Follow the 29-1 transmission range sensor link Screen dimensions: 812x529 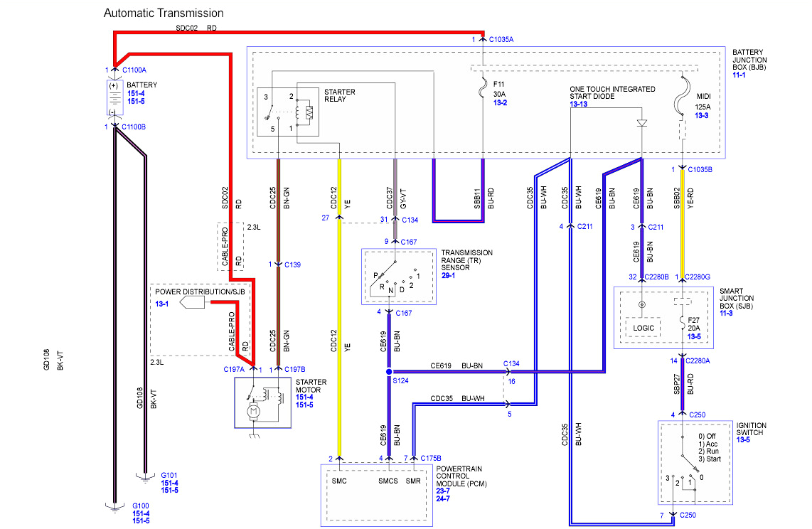448,275
